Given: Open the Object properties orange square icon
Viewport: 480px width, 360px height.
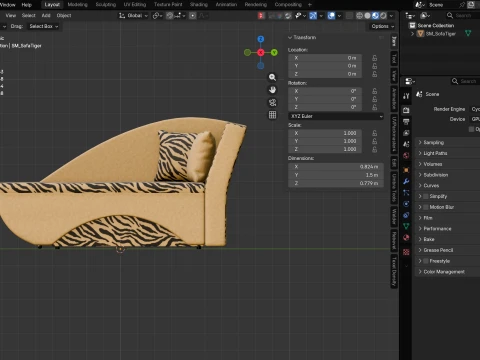Looking at the screenshot, I should [x=406, y=170].
